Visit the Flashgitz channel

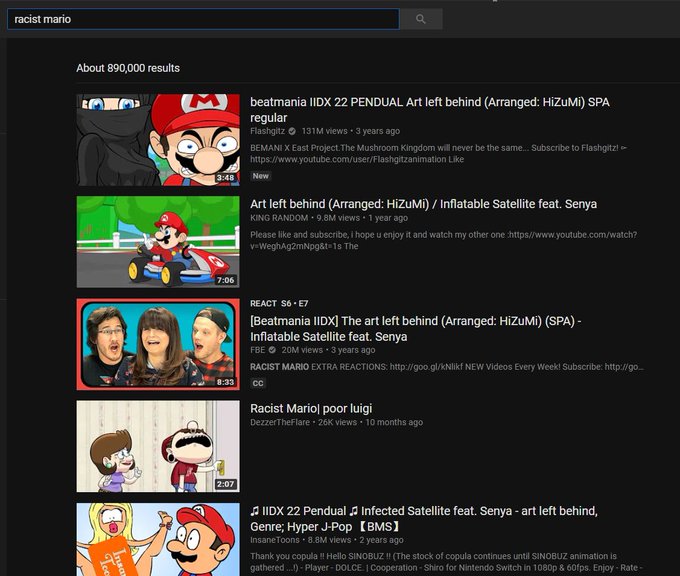pos(268,131)
